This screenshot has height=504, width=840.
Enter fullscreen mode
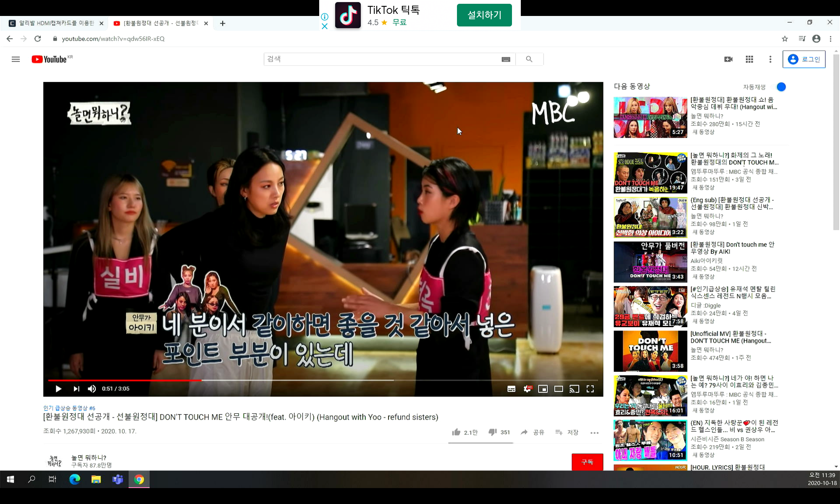590,389
